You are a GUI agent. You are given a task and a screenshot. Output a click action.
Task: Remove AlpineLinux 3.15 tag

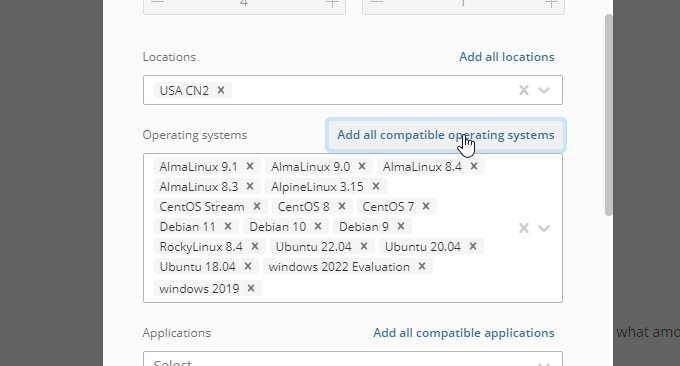click(x=376, y=186)
